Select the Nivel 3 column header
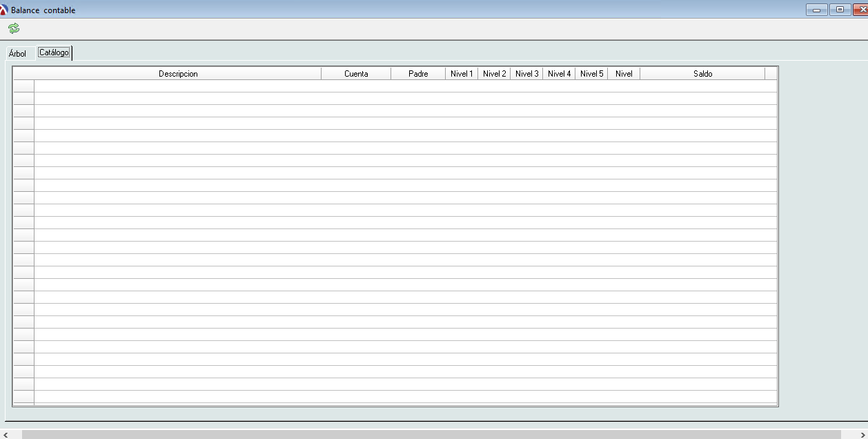 point(526,74)
